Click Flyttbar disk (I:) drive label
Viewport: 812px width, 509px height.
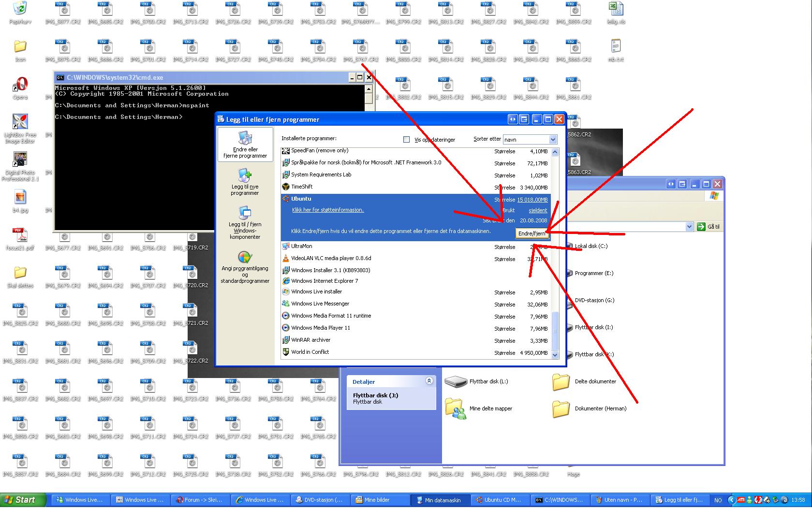click(x=594, y=327)
